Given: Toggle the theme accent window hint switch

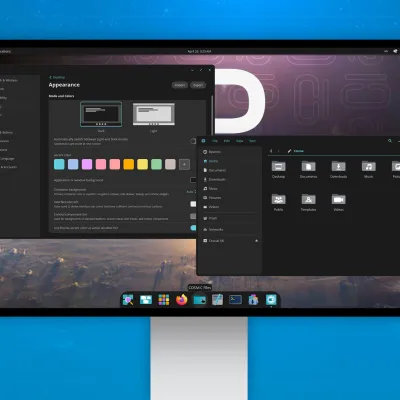Looking at the screenshot, I should click(193, 228).
